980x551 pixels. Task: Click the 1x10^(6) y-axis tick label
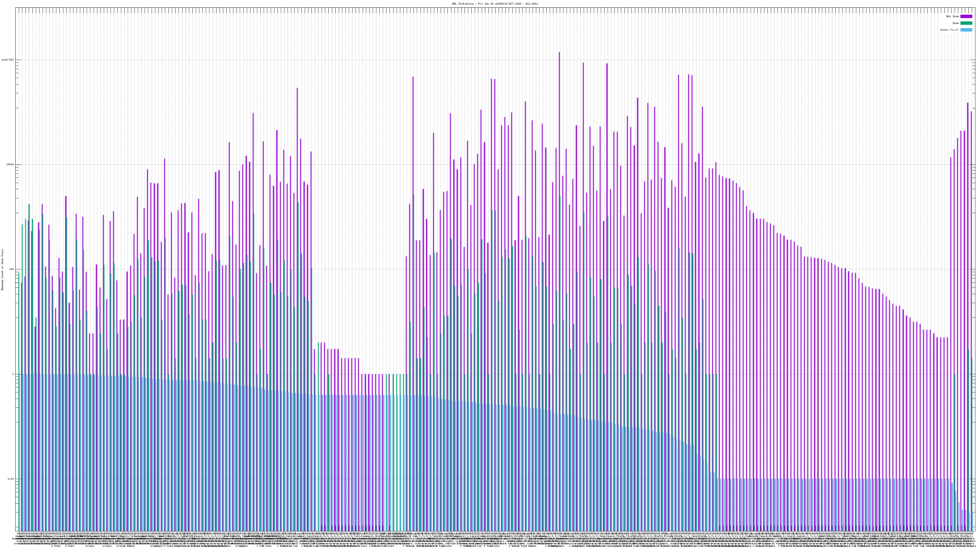8,60
